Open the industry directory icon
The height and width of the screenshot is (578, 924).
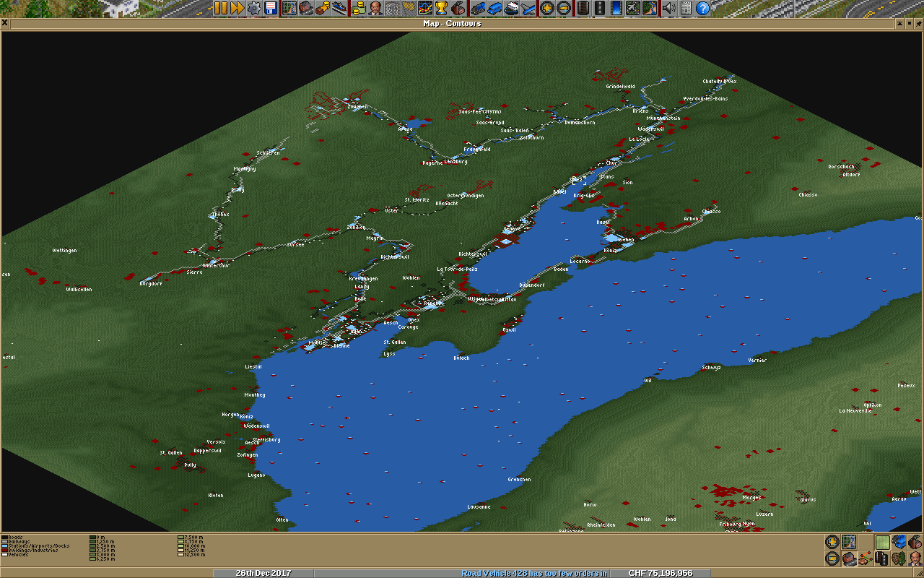click(x=459, y=9)
